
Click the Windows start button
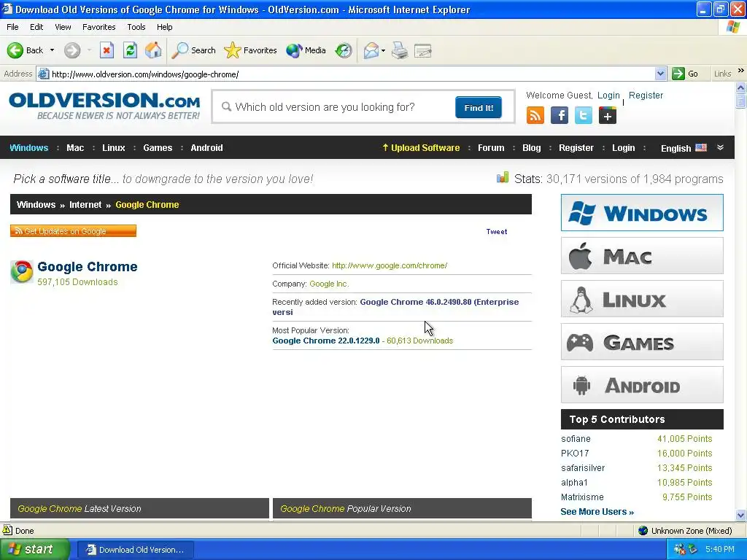[x=34, y=549]
